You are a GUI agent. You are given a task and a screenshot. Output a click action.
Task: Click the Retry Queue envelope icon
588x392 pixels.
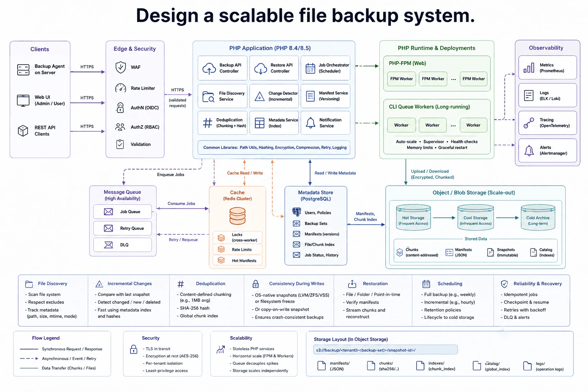pos(108,228)
